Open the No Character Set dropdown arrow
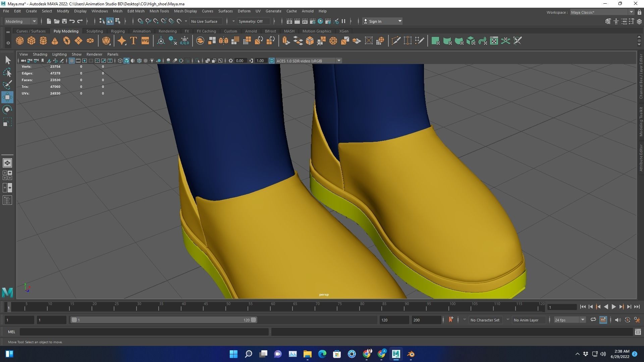Screen dimensions: 644x362 (465, 320)
